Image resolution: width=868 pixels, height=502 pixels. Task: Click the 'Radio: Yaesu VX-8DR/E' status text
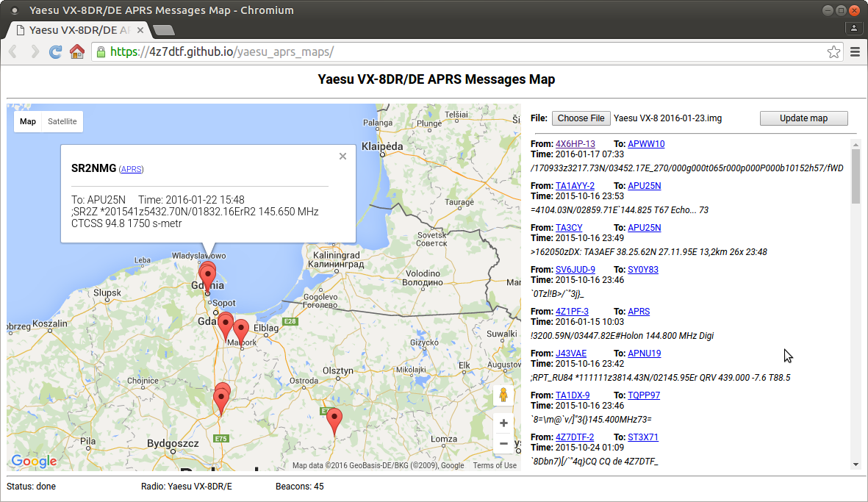pos(187,487)
